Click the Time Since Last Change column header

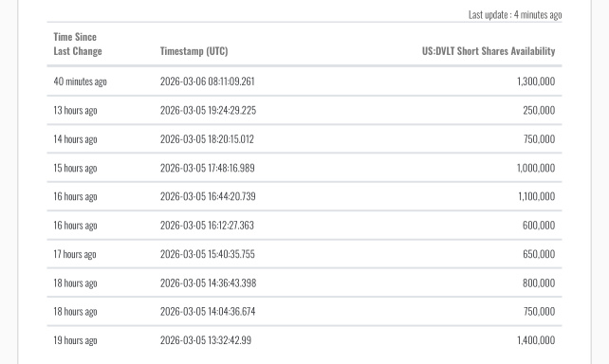click(x=78, y=44)
